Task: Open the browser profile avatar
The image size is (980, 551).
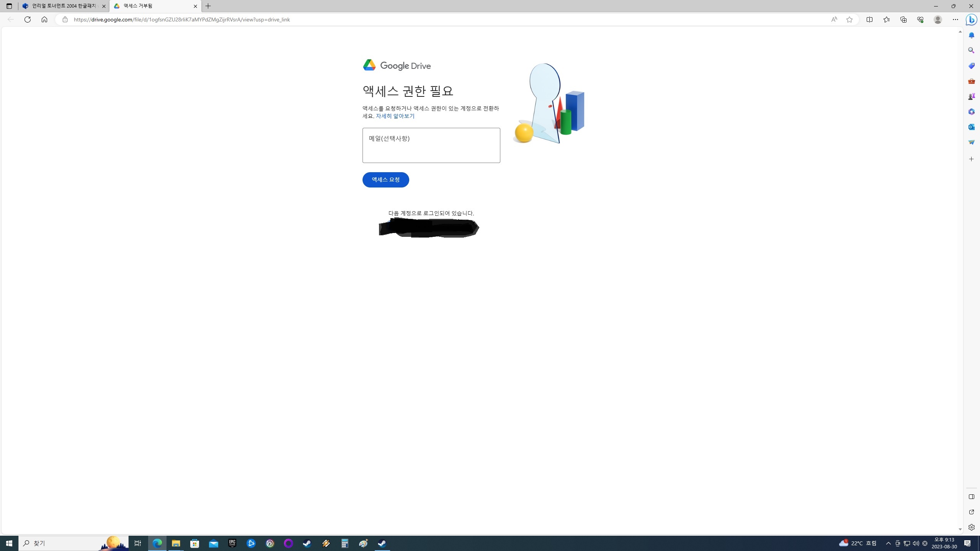Action: click(938, 20)
